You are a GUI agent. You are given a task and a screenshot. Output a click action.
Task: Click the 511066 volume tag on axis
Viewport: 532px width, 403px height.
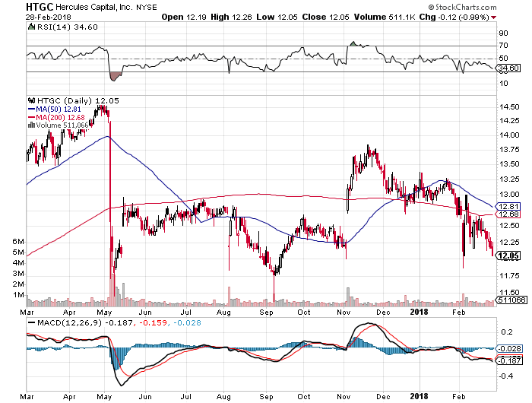[511, 300]
